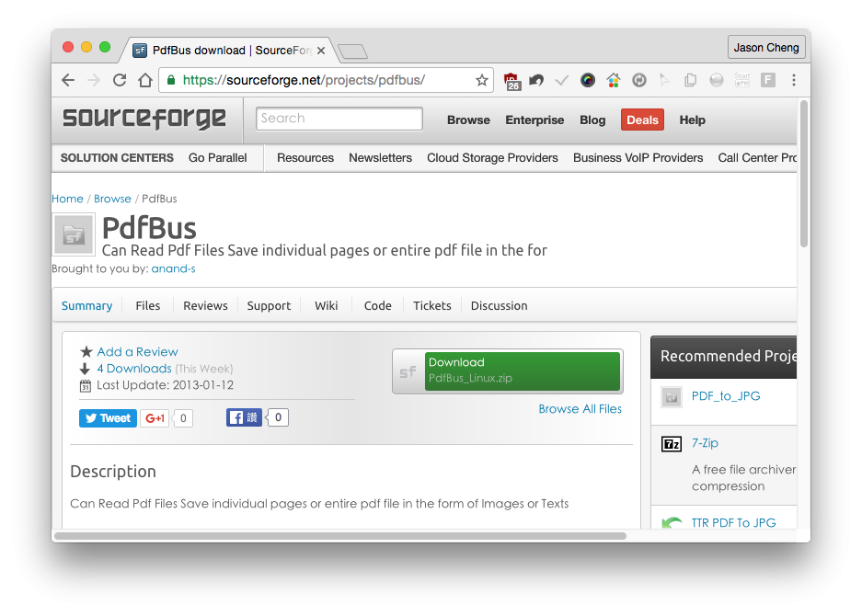Image resolution: width=862 pixels, height=616 pixels.
Task: Switch to the Files tab
Action: tap(148, 305)
